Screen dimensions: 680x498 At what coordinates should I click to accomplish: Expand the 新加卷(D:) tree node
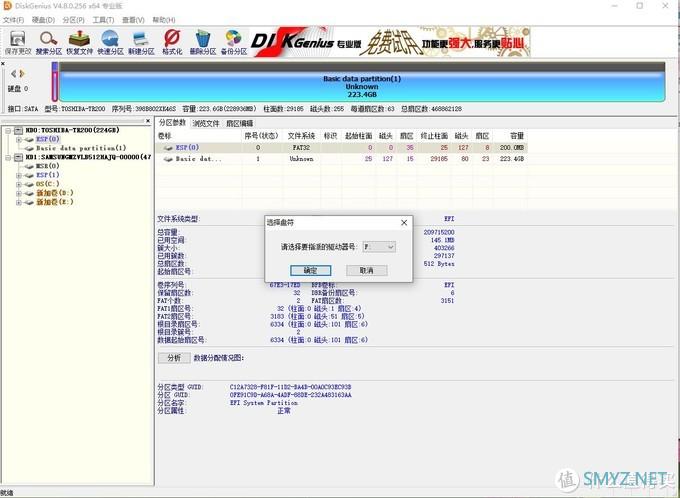tap(19, 193)
